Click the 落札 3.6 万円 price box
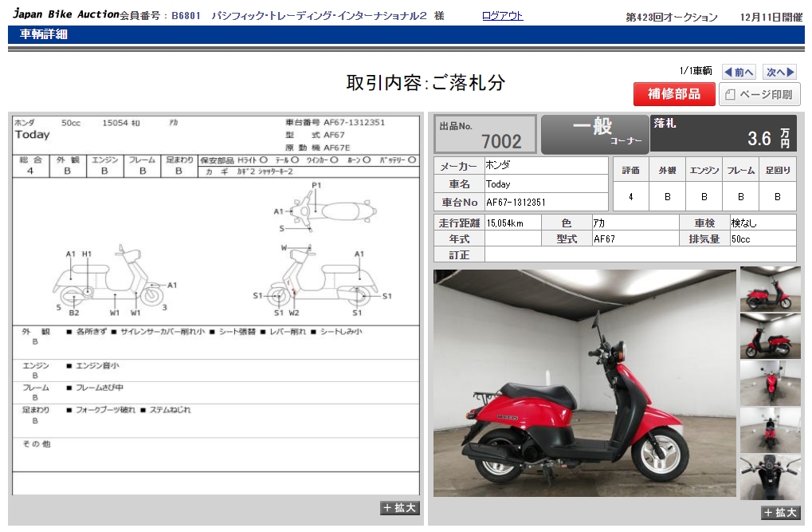Image resolution: width=812 pixels, height=532 pixels. pos(723,133)
